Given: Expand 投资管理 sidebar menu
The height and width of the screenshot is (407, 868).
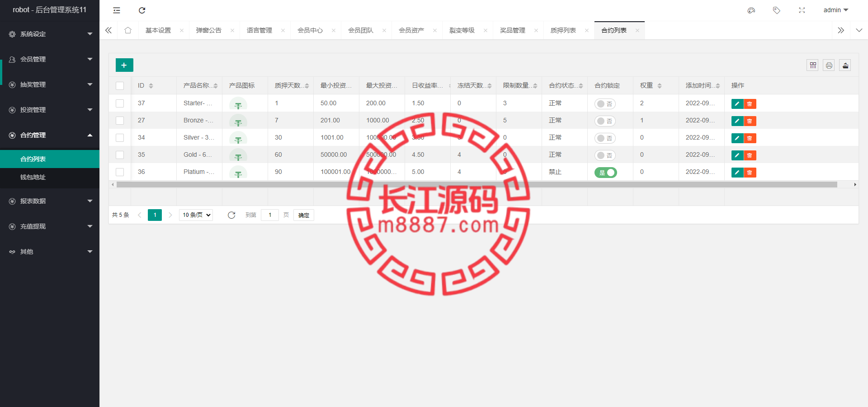Looking at the screenshot, I should pos(50,110).
